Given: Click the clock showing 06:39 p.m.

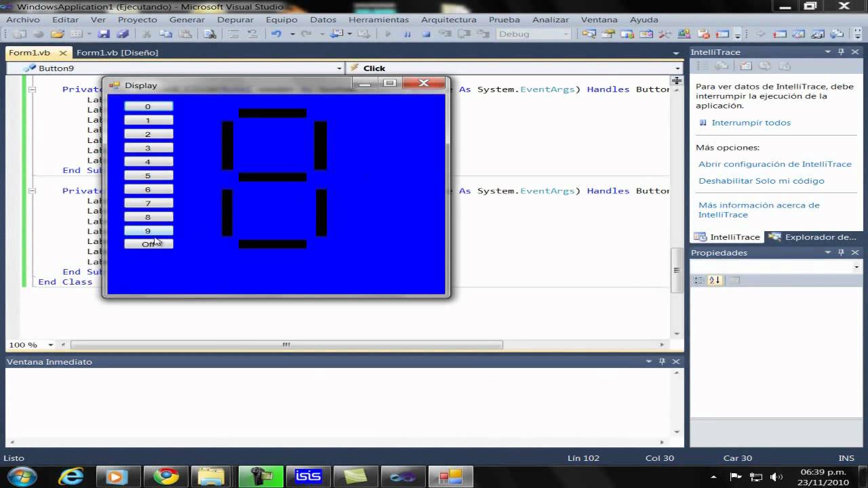Looking at the screenshot, I should coord(823,472).
